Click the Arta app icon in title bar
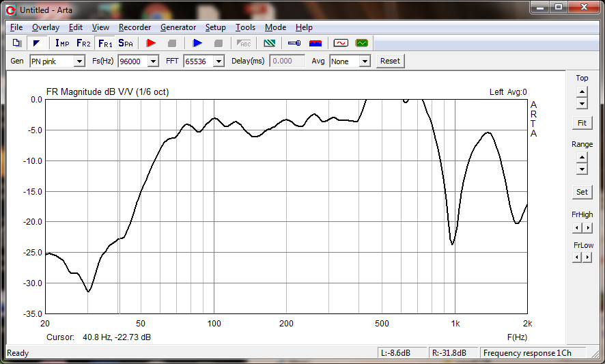 pos(10,10)
